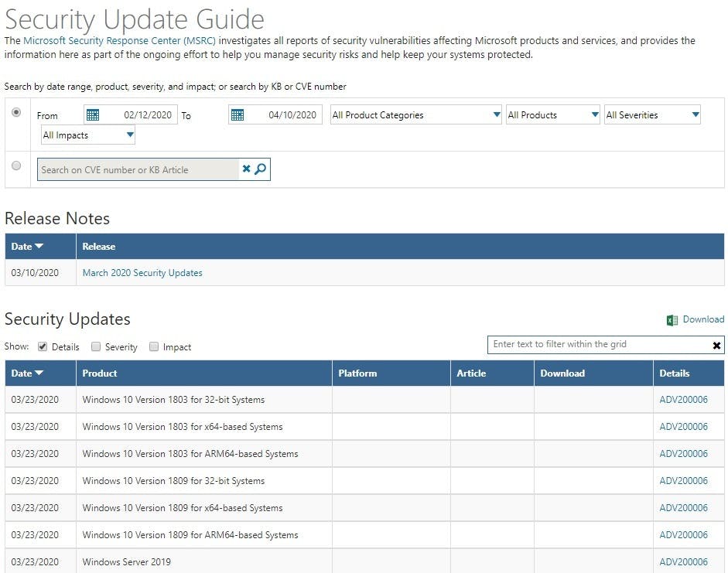Open ADV200006 for Windows 10 1809 x64-based
The height and width of the screenshot is (573, 728).
point(683,507)
